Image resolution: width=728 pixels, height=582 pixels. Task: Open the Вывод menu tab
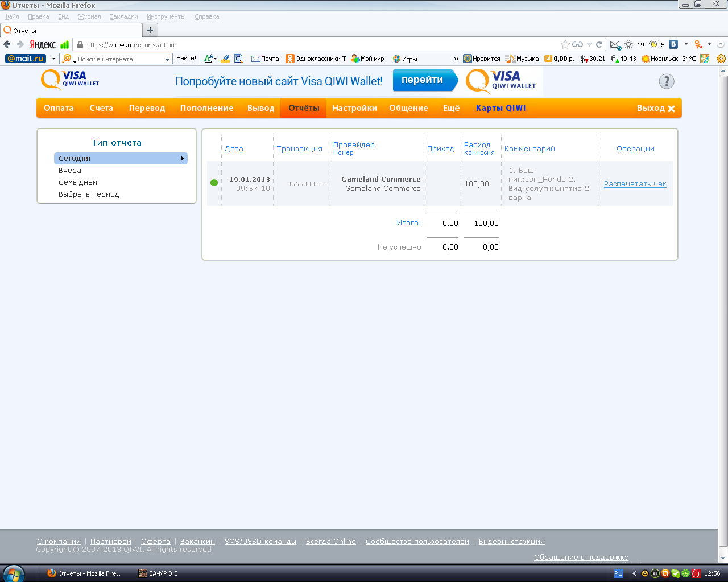pos(261,108)
